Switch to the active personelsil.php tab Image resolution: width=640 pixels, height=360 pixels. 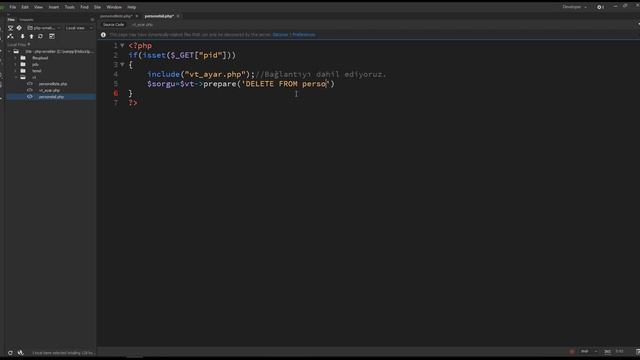click(159, 16)
